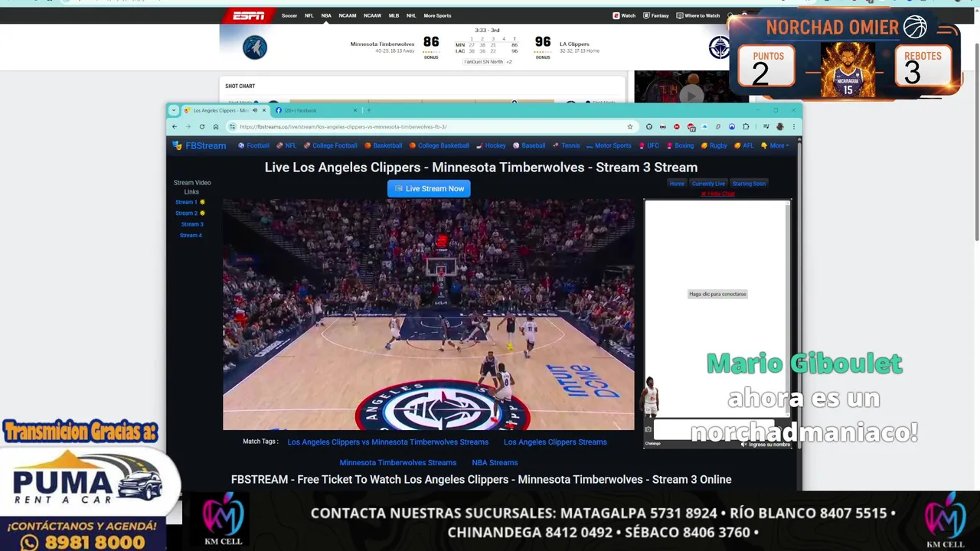Open NFL in the ESPN menu
The image size is (980, 551).
[309, 15]
